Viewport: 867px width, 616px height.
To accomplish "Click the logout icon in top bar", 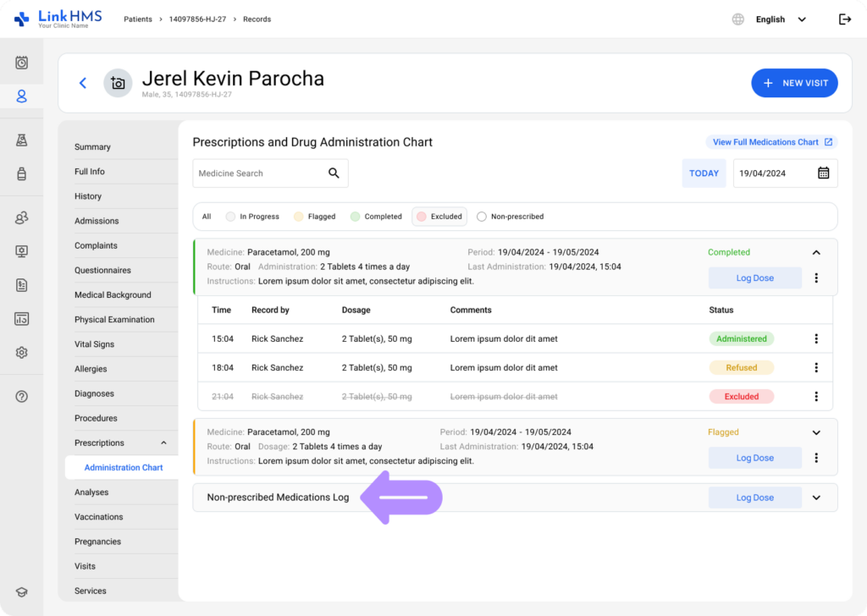I will (844, 19).
